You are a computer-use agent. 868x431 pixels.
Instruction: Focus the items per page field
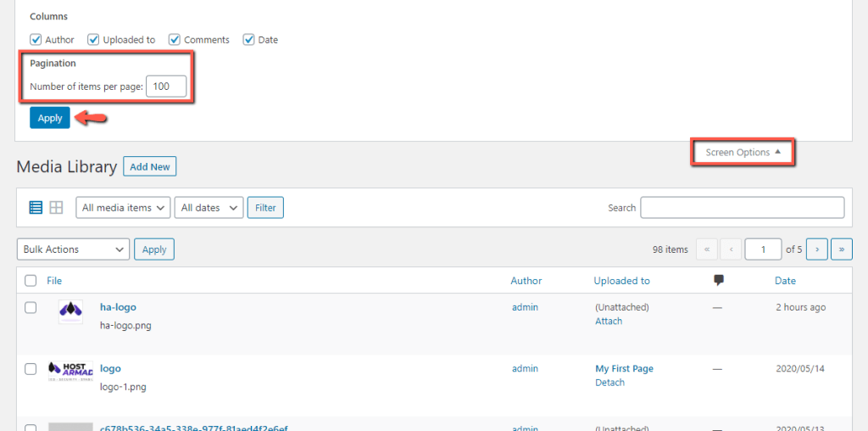coord(166,87)
